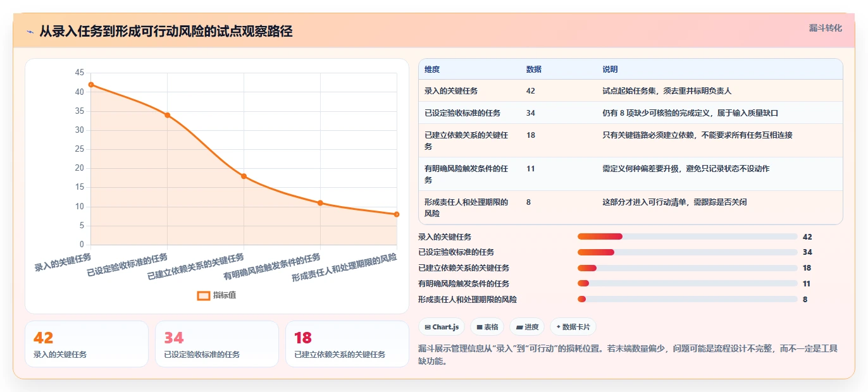This screenshot has width=868, height=392.
Task: Click description starting with 仍有 8 项缺少可核验
Action: click(690, 113)
